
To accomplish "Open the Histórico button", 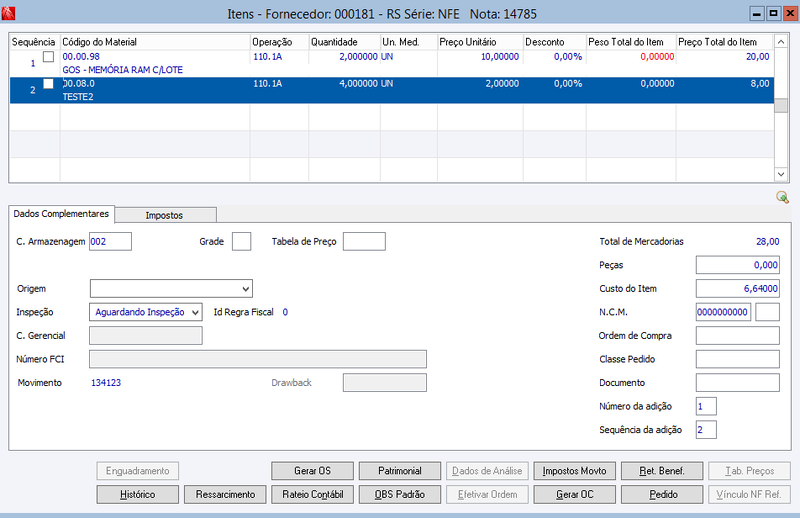I will (138, 494).
